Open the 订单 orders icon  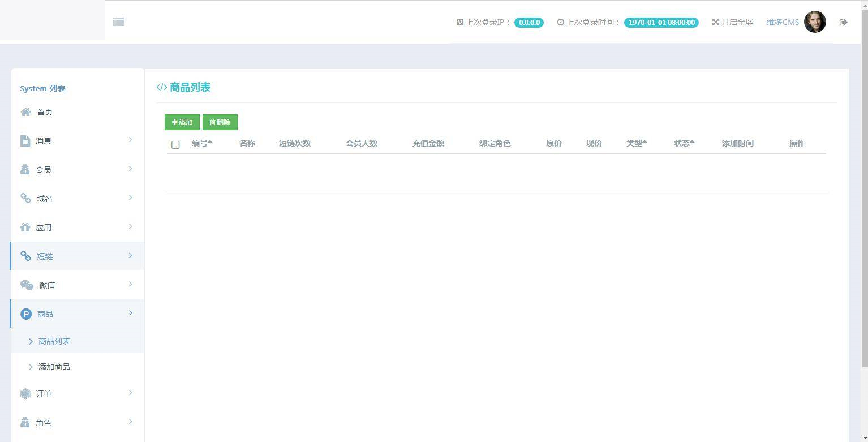tap(25, 393)
